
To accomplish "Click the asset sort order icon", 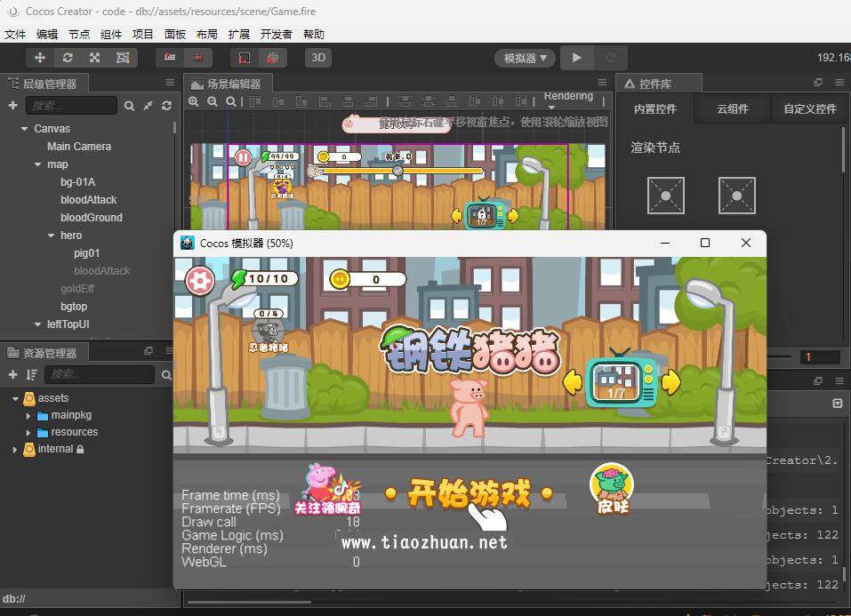I will [x=32, y=374].
